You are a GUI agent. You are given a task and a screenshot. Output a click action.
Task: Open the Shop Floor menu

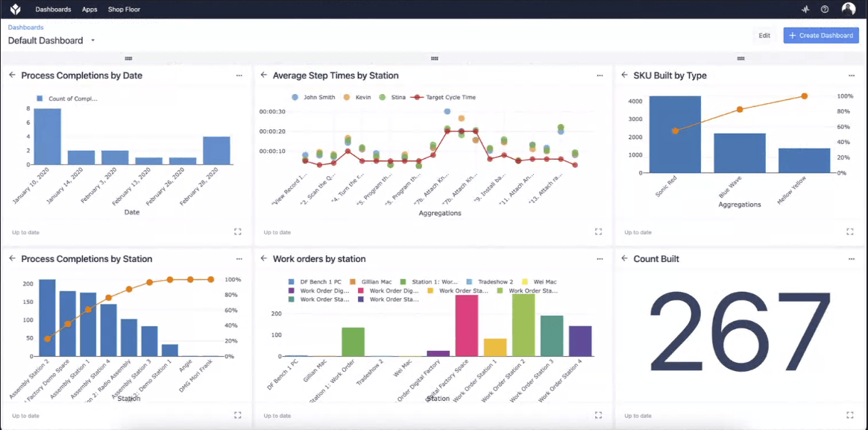124,10
